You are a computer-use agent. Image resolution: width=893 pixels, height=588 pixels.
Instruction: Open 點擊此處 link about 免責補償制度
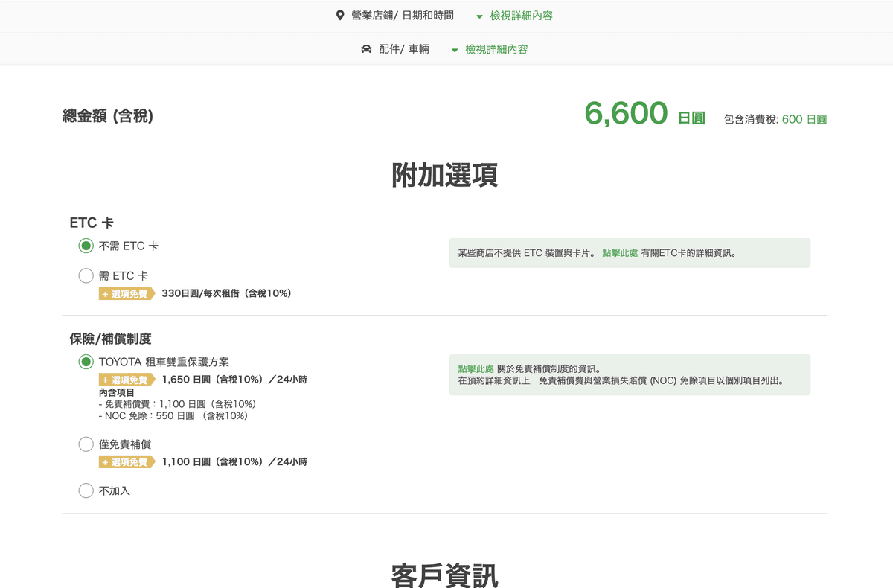pyautogui.click(x=476, y=369)
